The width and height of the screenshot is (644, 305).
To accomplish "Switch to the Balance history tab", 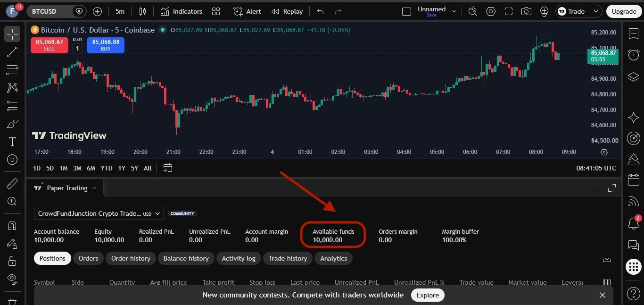I will [186, 258].
